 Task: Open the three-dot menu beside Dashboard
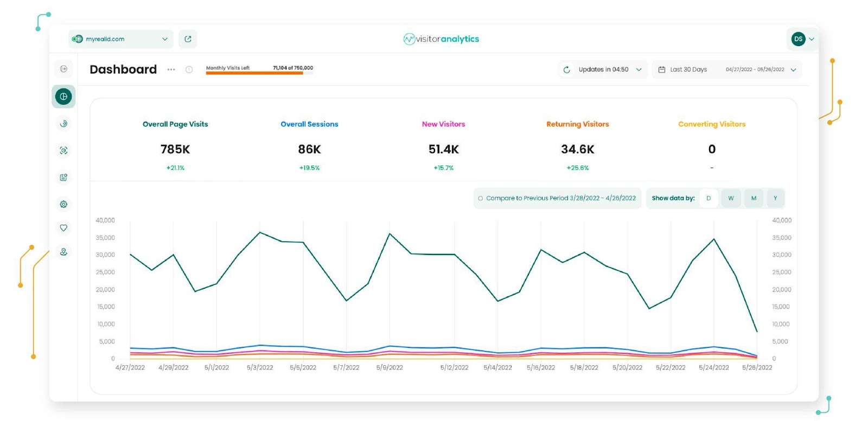(171, 69)
